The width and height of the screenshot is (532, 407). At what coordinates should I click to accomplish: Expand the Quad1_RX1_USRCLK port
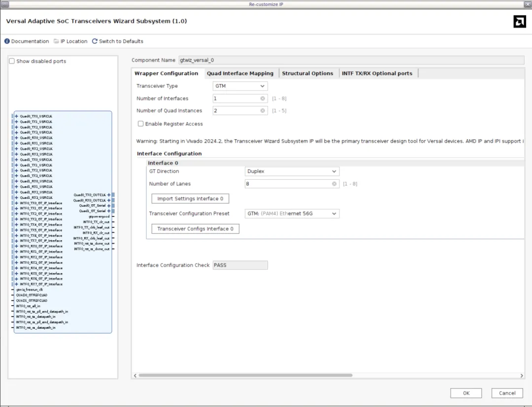pyautogui.click(x=16, y=187)
